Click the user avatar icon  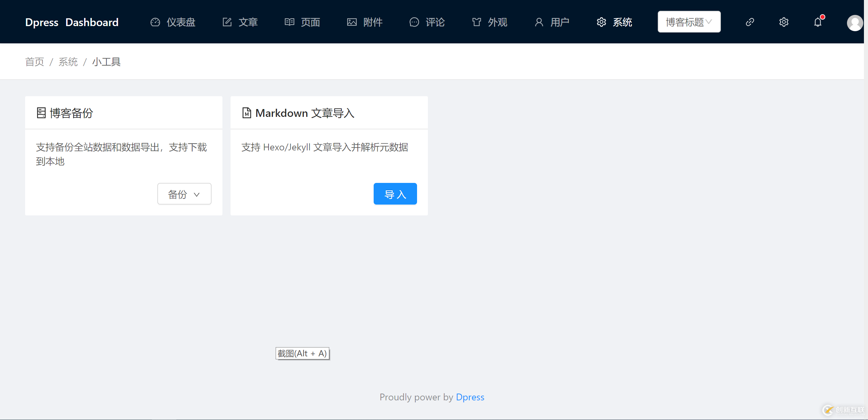[x=854, y=23]
